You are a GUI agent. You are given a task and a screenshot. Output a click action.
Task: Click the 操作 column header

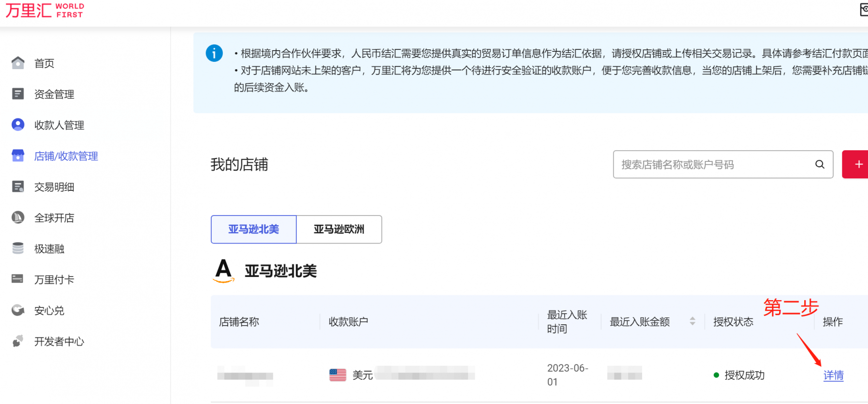click(833, 322)
